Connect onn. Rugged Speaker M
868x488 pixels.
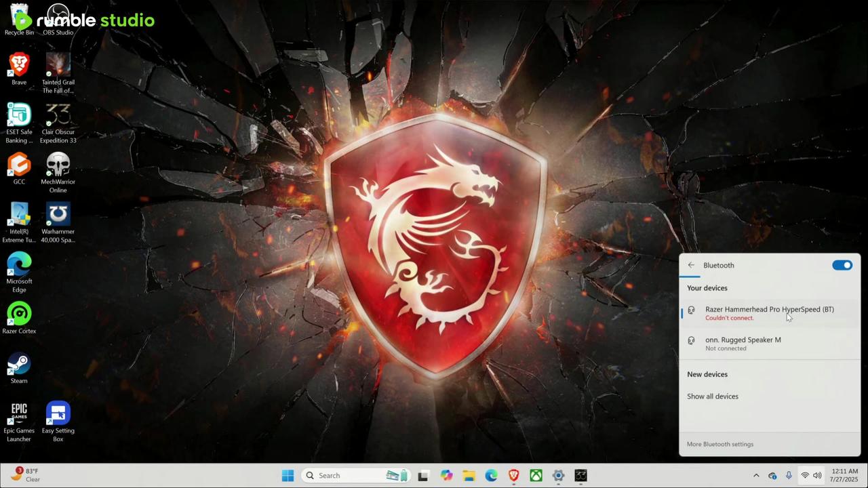[x=770, y=343]
